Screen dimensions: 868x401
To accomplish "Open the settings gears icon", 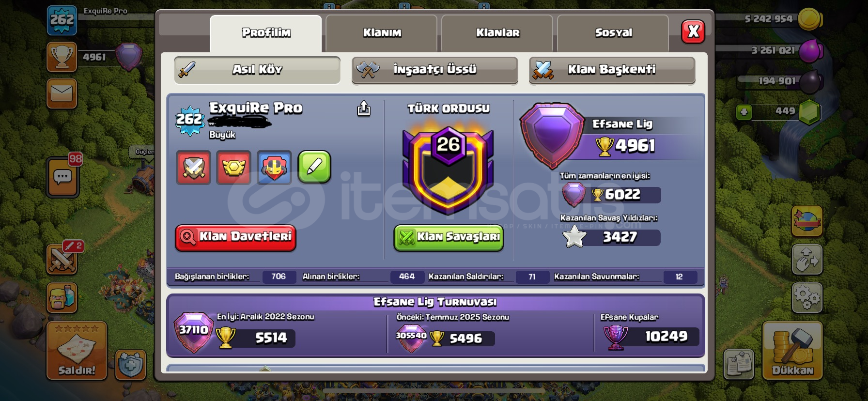I will [x=806, y=297].
